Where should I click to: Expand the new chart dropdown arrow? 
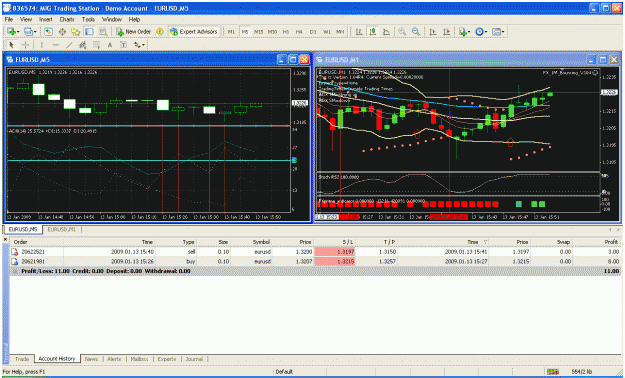tap(18, 32)
